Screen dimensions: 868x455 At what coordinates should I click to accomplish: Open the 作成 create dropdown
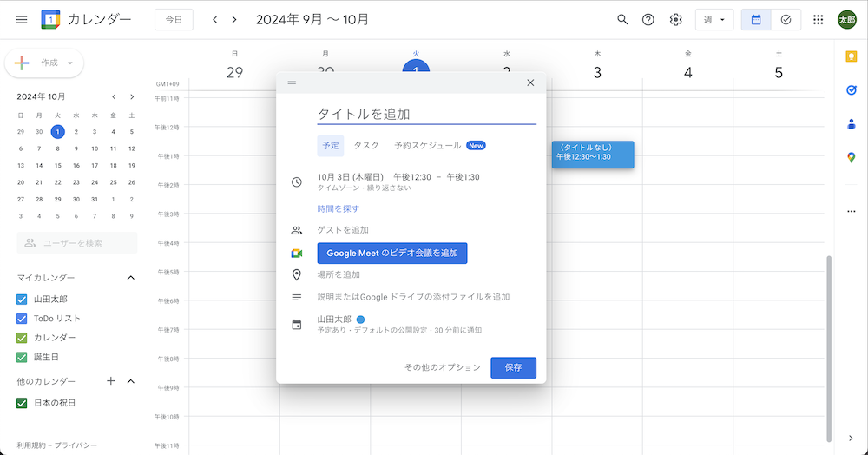[x=45, y=63]
